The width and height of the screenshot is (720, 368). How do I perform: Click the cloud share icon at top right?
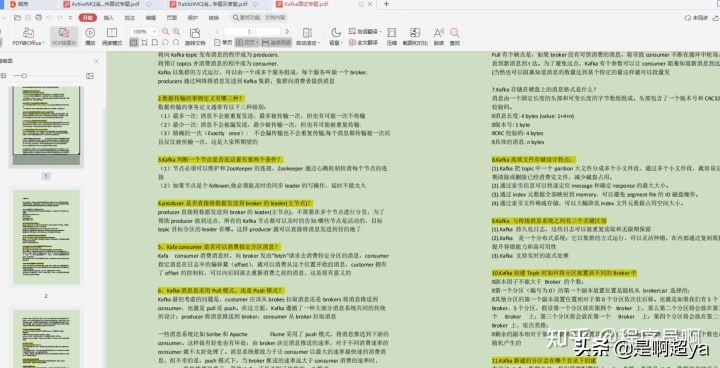click(715, 18)
